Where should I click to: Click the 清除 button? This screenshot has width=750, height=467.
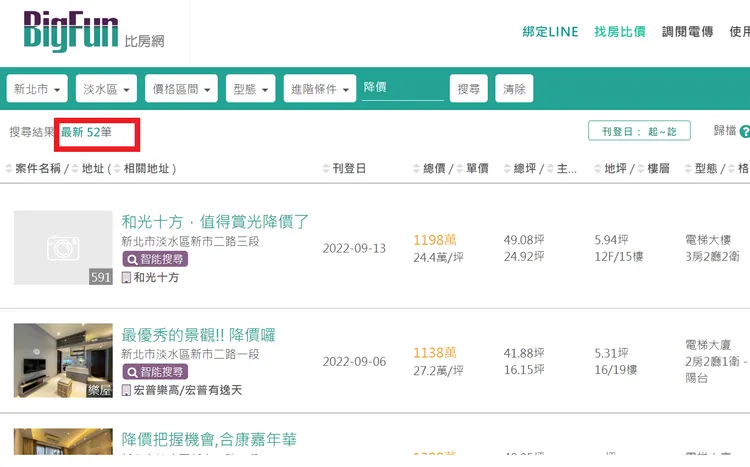[x=514, y=89]
